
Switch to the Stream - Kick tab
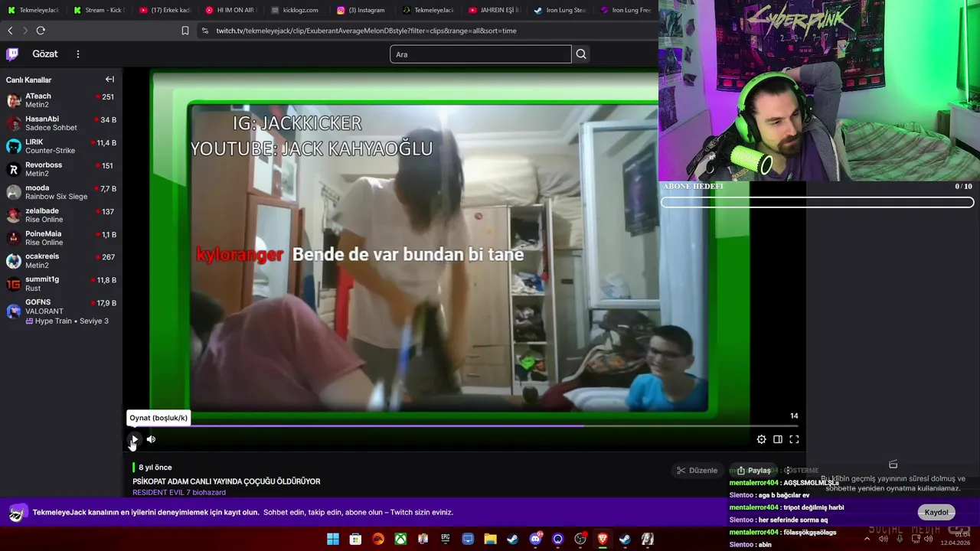(x=98, y=10)
